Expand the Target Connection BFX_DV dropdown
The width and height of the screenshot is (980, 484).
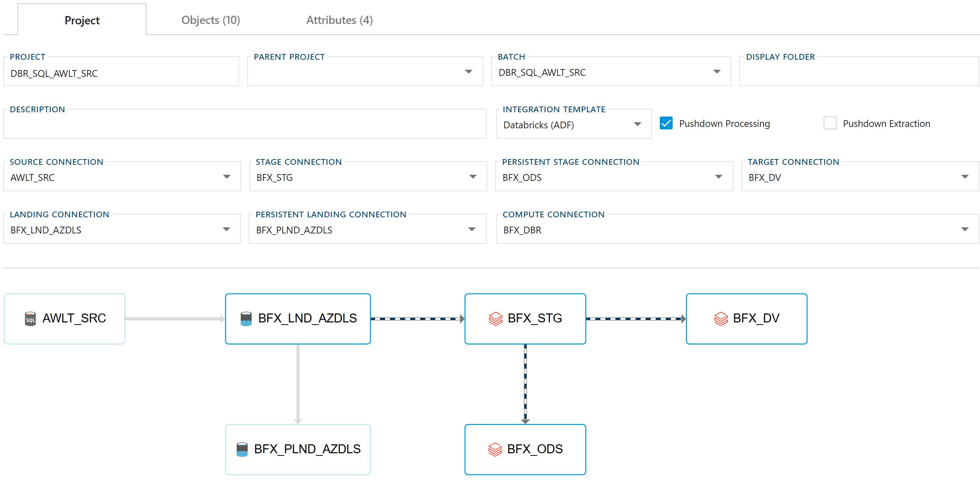(964, 177)
